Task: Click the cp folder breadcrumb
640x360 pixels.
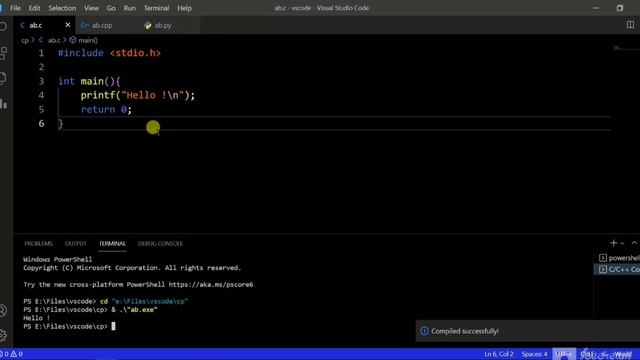Action: [x=25, y=40]
